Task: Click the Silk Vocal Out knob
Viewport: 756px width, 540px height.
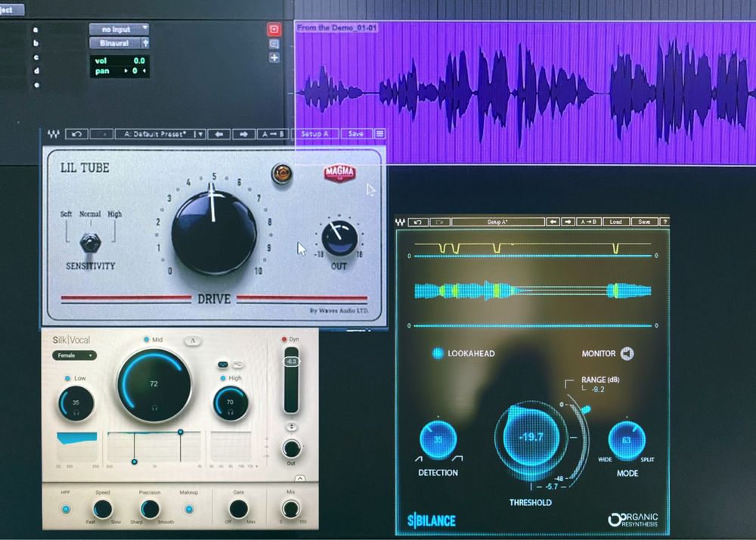Action: coord(291,448)
